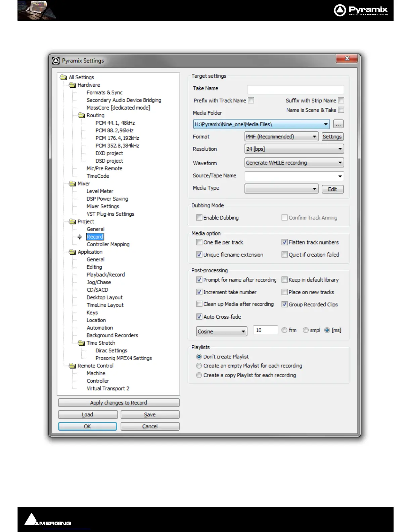Click the Cancel button
Screen dimensions: 411x532
coord(150,426)
